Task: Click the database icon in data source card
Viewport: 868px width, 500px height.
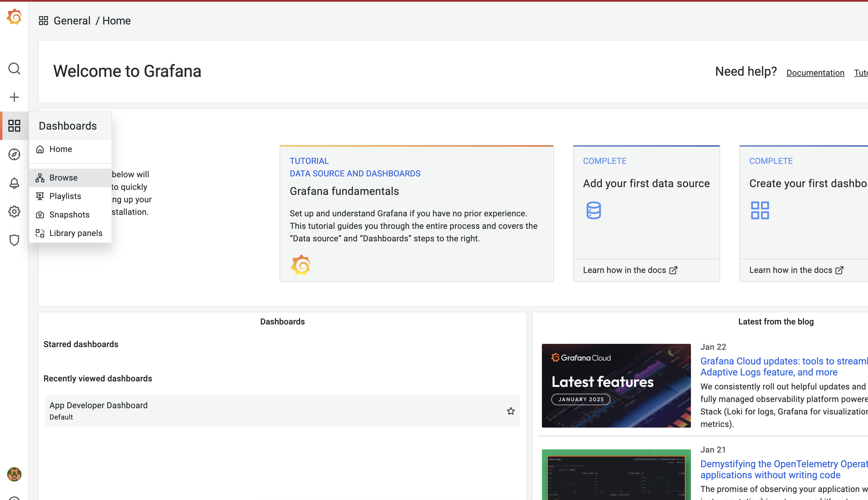Action: [593, 210]
